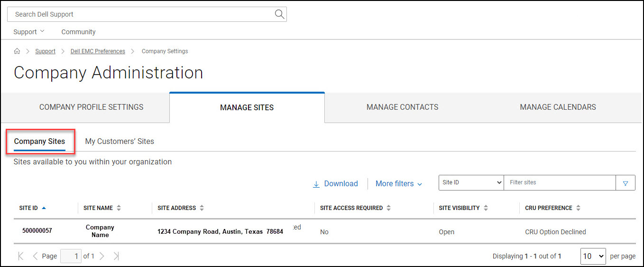The width and height of the screenshot is (644, 267).
Task: Sort by Site Address column
Action: click(x=202, y=208)
